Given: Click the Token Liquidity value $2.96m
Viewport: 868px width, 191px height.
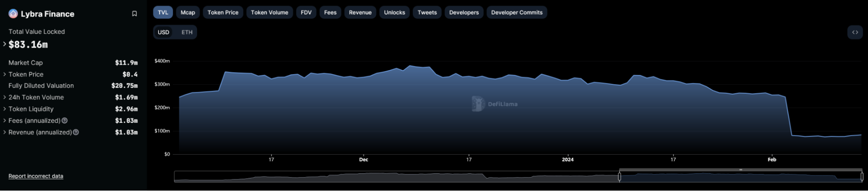Looking at the screenshot, I should click(x=126, y=109).
